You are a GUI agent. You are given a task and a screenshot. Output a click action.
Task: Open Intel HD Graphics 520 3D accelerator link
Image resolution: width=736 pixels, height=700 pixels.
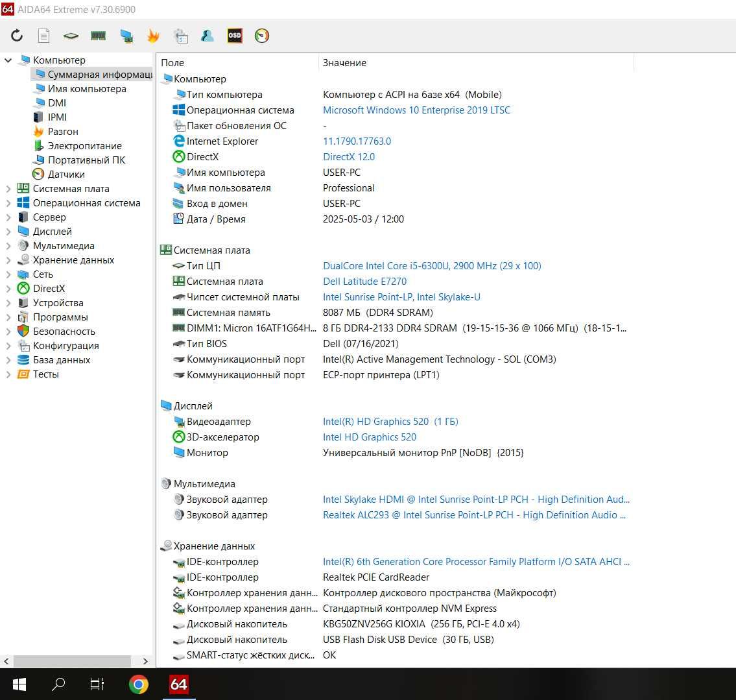coord(370,437)
